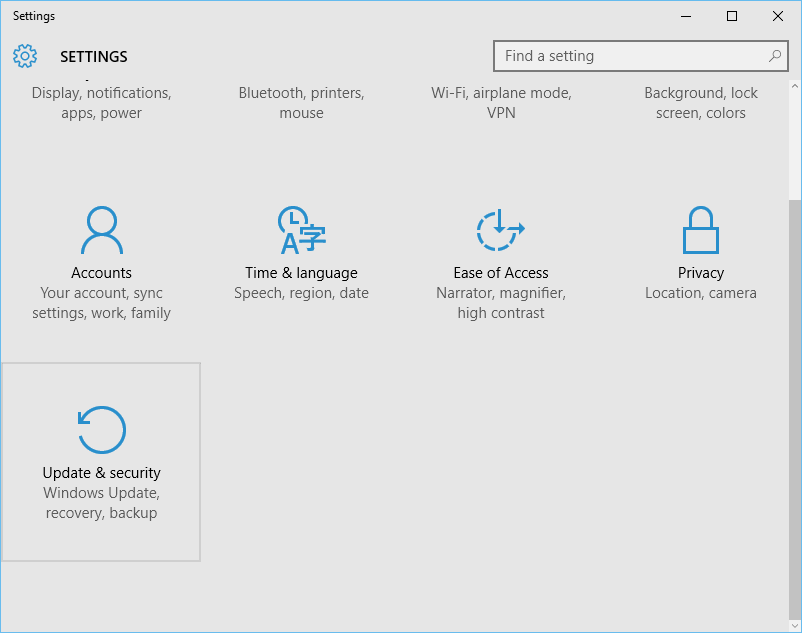Viewport: 802px width, 633px height.
Task: Select the Accounts person icon
Action: point(101,230)
